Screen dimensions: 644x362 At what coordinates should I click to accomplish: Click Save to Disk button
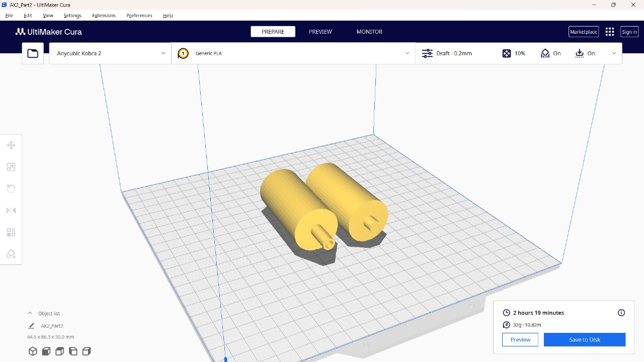click(585, 339)
